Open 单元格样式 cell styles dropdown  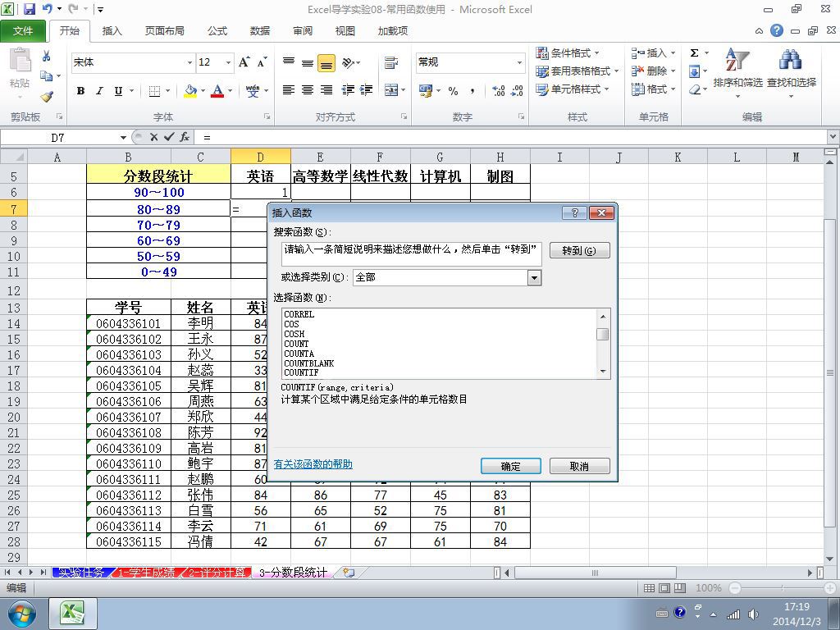tap(572, 89)
